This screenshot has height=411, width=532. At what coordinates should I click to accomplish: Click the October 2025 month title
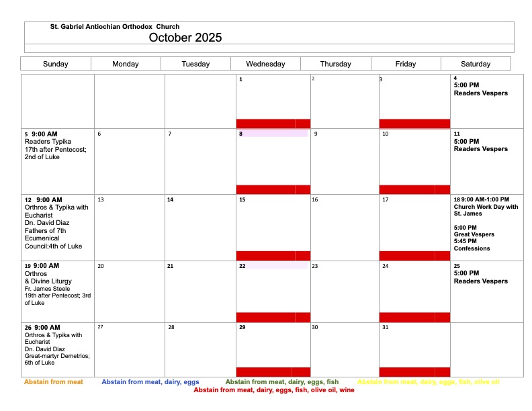click(x=185, y=38)
